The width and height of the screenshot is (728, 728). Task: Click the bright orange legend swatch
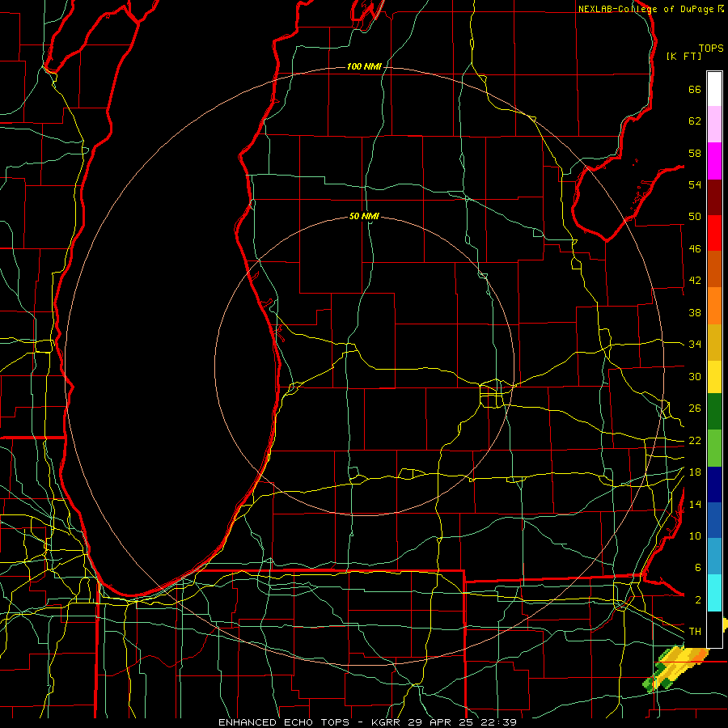pos(714,306)
